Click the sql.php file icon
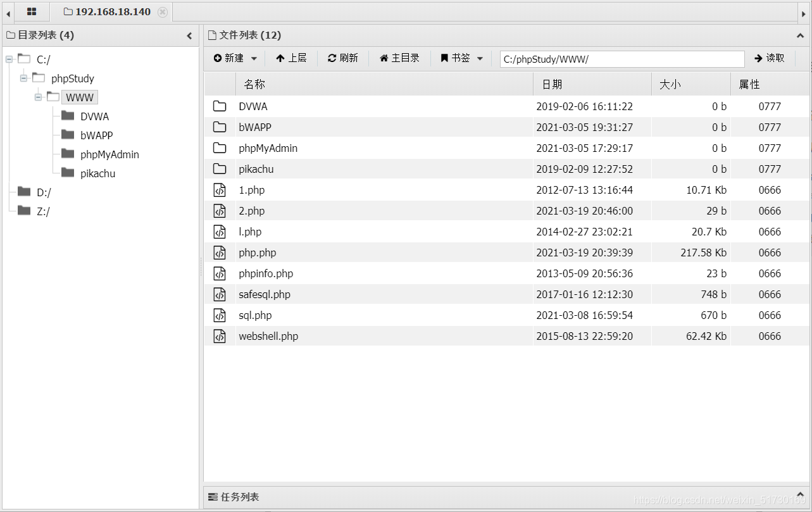 coord(220,315)
